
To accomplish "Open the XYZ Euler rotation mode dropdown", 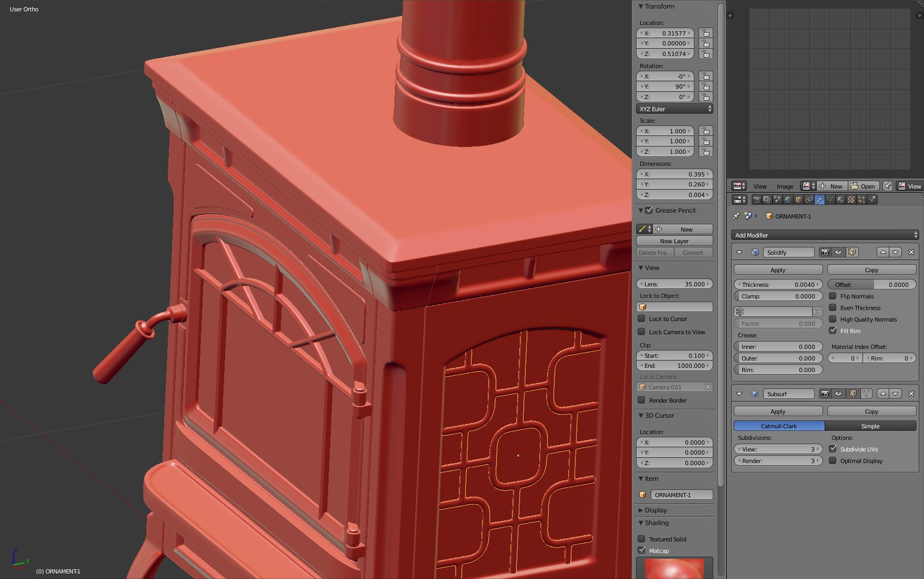I will tap(674, 109).
